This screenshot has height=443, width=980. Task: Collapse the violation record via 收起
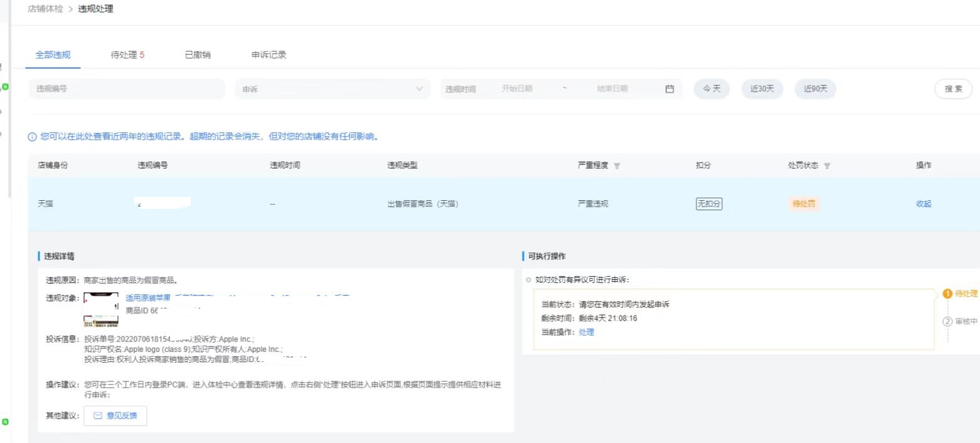coord(923,203)
